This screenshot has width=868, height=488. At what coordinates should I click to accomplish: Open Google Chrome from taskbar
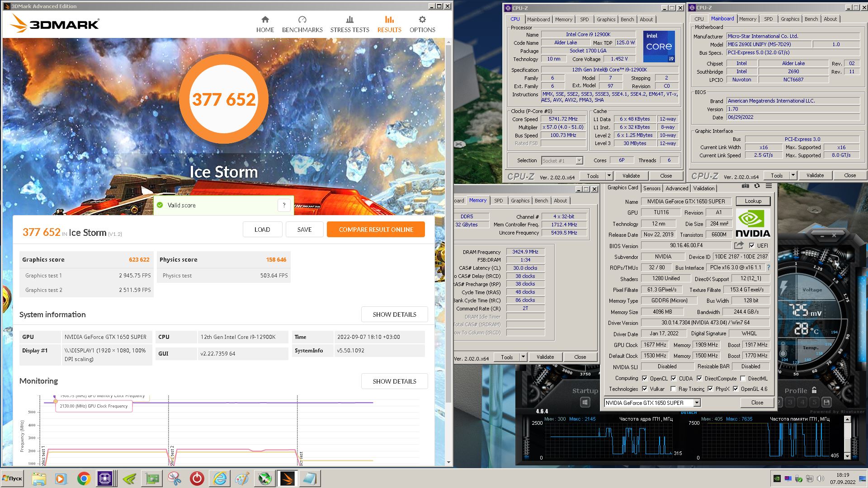coord(84,479)
